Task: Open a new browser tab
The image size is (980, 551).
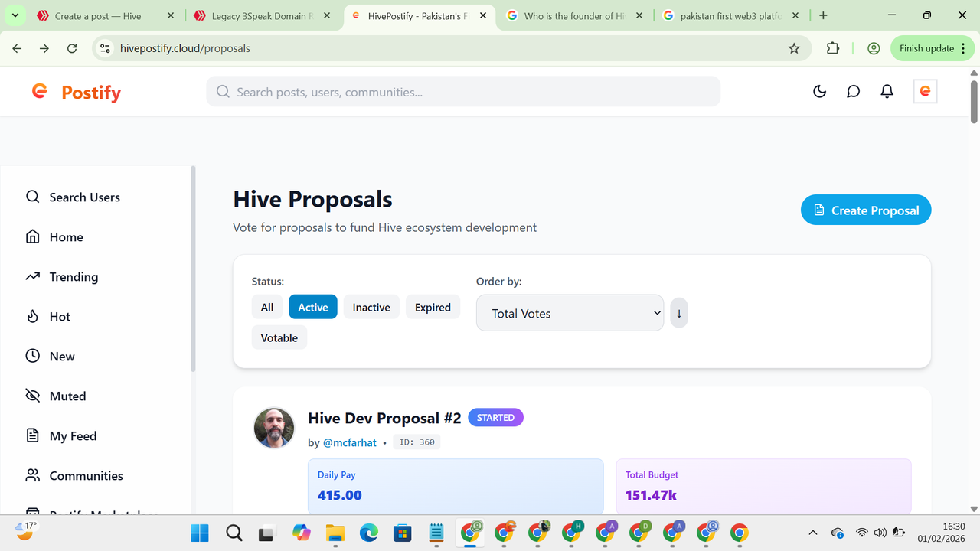Action: pos(823,16)
